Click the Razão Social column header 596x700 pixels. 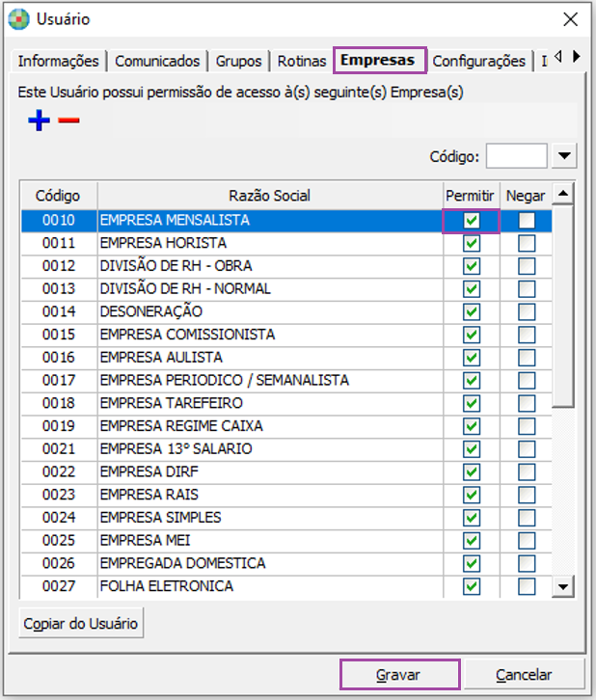pyautogui.click(x=270, y=196)
